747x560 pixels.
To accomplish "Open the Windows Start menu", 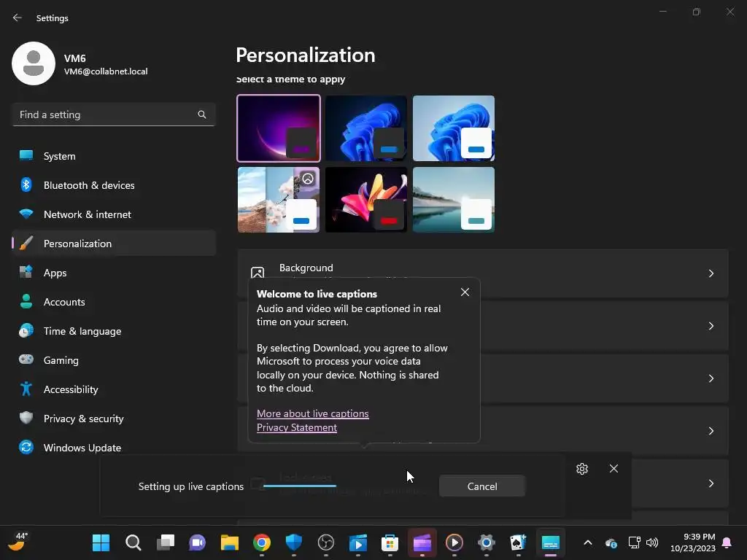I will coord(101,542).
